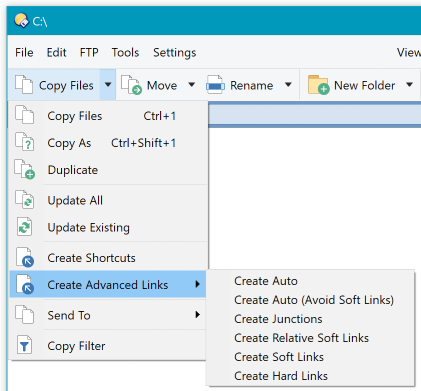Open the New Folder dropdown arrow
Image resolution: width=421 pixels, height=391 pixels.
pos(410,85)
